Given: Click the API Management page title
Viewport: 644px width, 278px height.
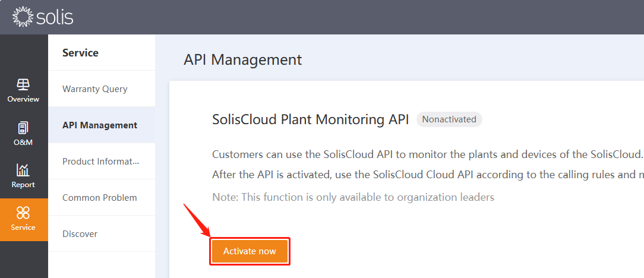Looking at the screenshot, I should coord(243,59).
